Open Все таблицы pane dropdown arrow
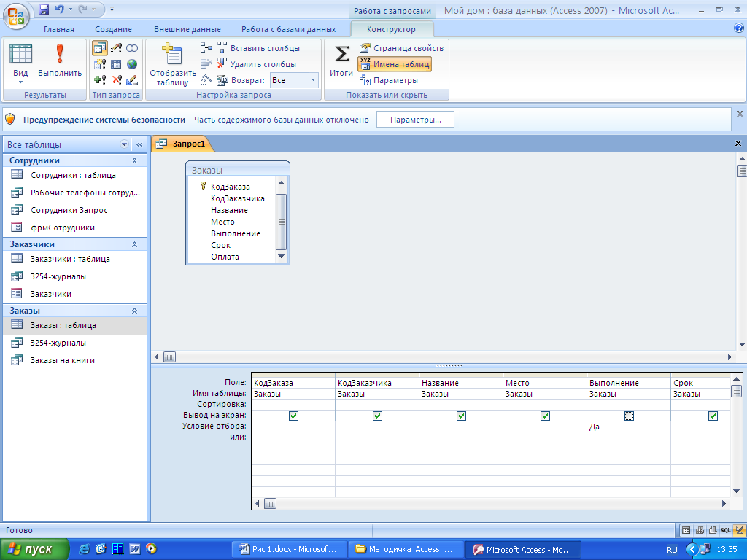 click(x=124, y=144)
